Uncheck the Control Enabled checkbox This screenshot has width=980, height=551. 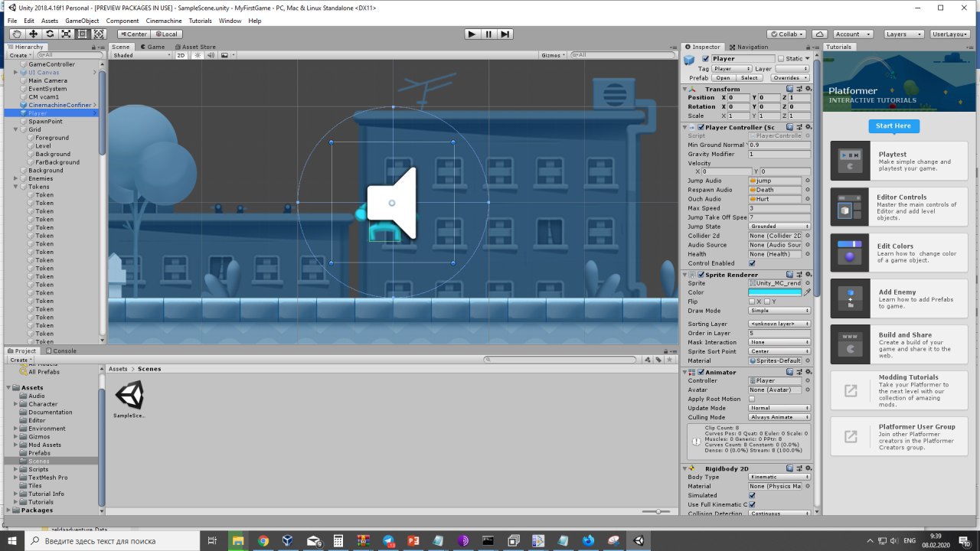coord(752,263)
